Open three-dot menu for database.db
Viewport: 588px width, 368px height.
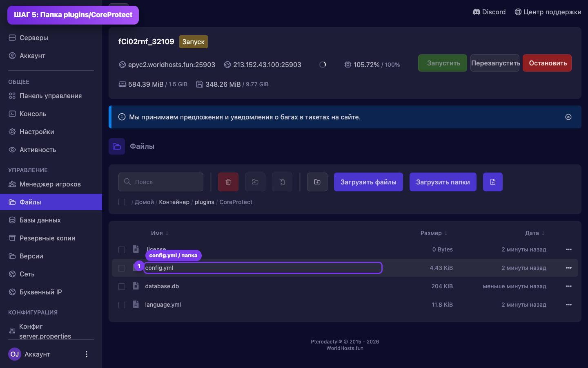tap(569, 286)
